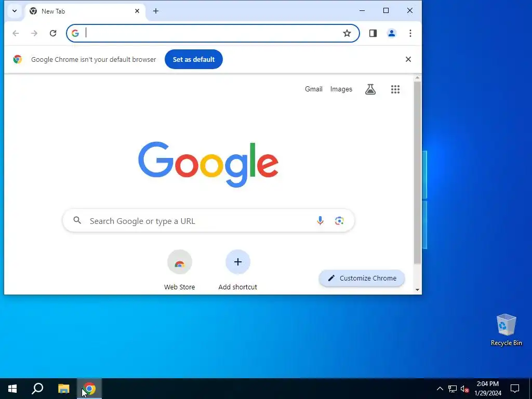The height and width of the screenshot is (399, 532).
Task: Focus the Chrome address bar
Action: coord(212,33)
